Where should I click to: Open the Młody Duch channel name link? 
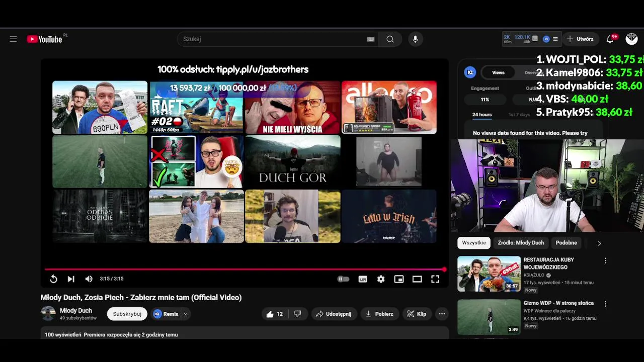(76, 311)
